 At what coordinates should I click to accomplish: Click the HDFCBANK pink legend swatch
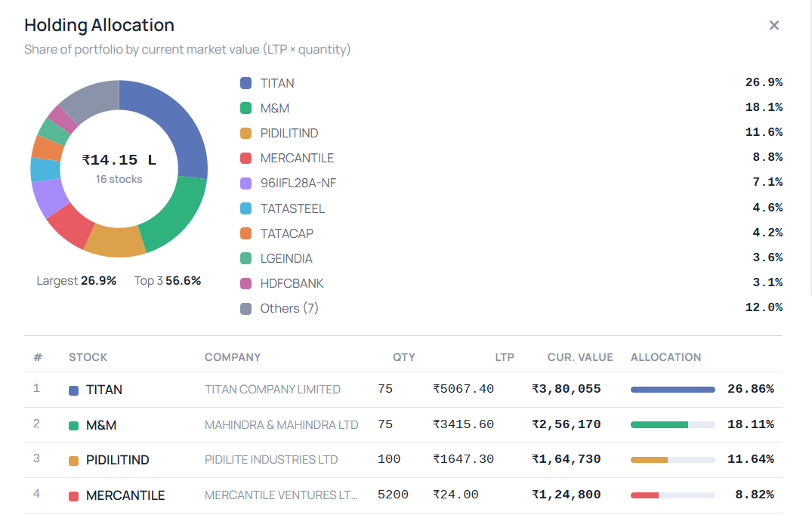(246, 283)
